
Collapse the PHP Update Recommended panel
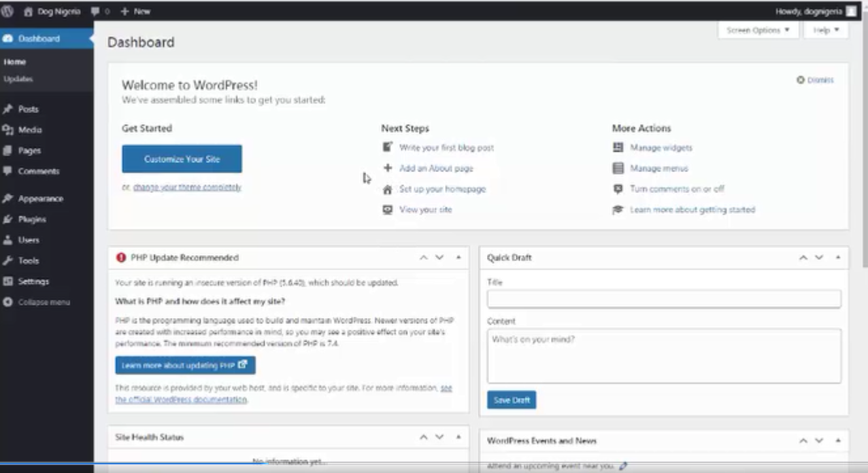(x=458, y=258)
